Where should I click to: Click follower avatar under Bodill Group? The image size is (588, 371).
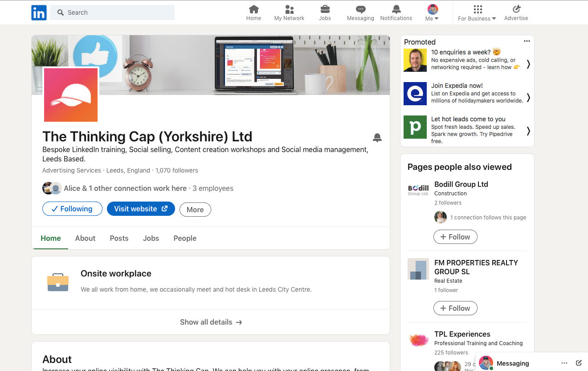pyautogui.click(x=440, y=217)
